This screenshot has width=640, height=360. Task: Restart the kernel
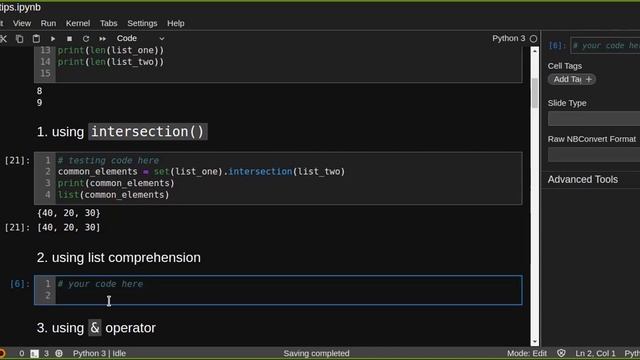pos(86,39)
